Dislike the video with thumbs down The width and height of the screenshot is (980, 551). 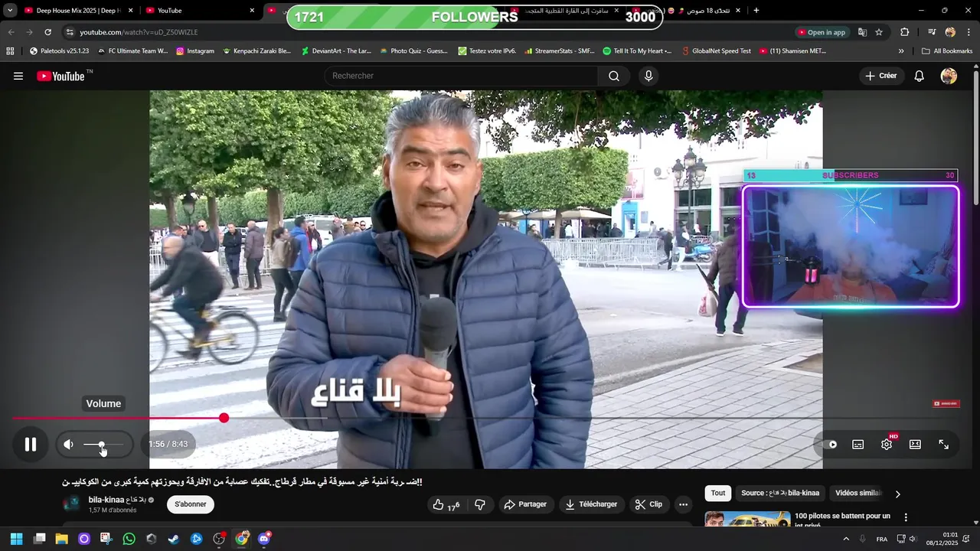(480, 504)
